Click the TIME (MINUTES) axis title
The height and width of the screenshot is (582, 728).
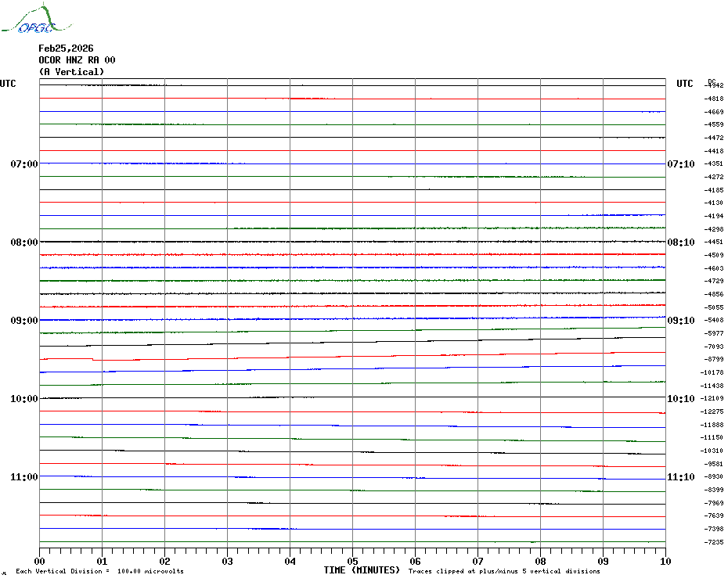click(362, 570)
